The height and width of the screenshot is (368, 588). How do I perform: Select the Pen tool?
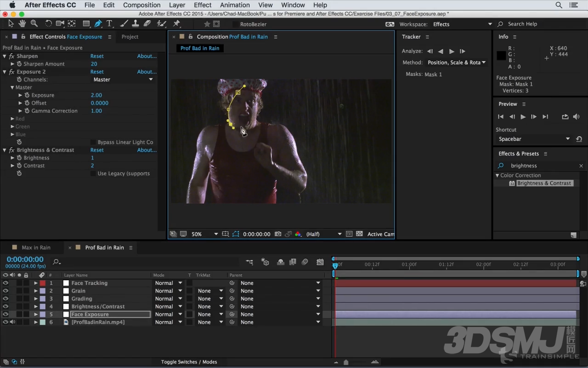click(x=98, y=23)
